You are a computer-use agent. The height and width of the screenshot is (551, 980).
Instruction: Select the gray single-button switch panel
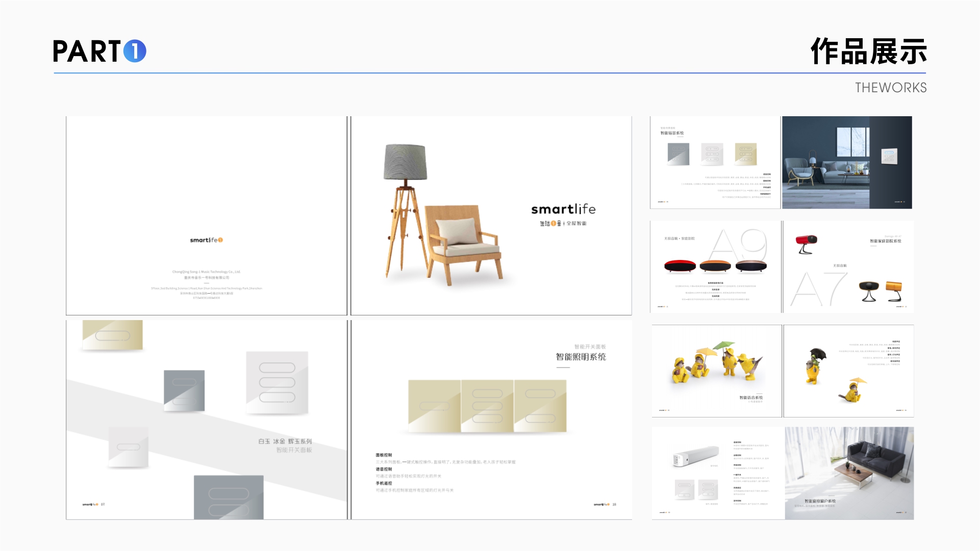coord(184,390)
